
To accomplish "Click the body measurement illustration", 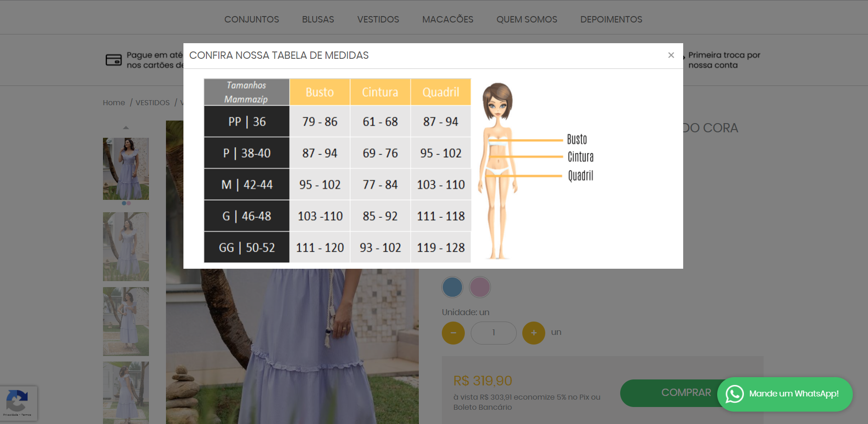I will 497,170.
